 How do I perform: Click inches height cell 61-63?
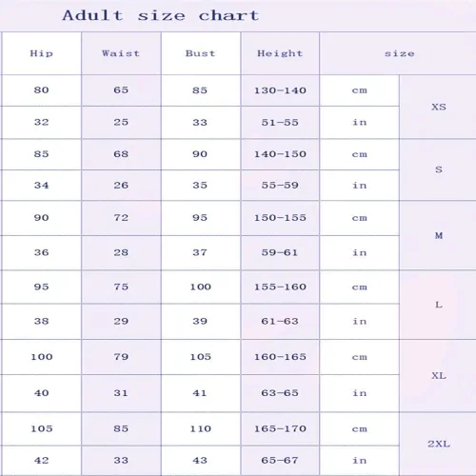coord(280,321)
